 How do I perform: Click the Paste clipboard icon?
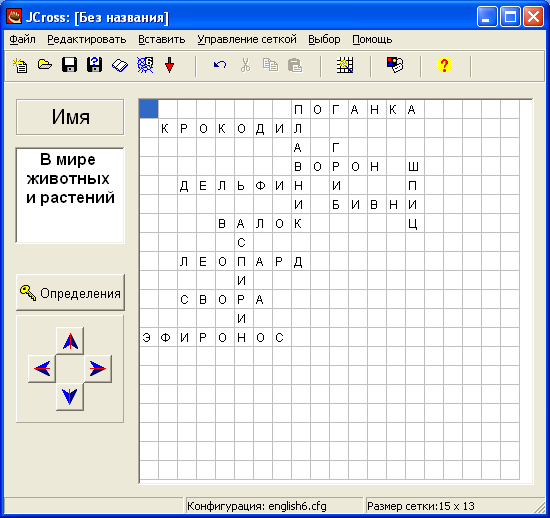tap(295, 66)
